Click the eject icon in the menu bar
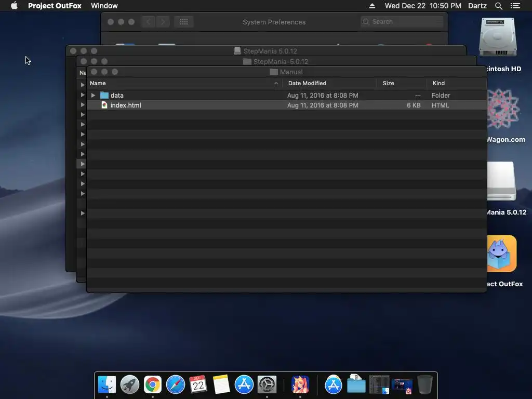The height and width of the screenshot is (399, 532). 372,6
